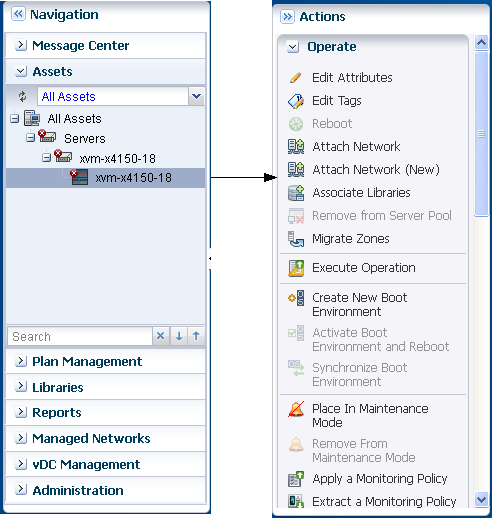
Task: Choose Edit Tags action
Action: (x=337, y=101)
